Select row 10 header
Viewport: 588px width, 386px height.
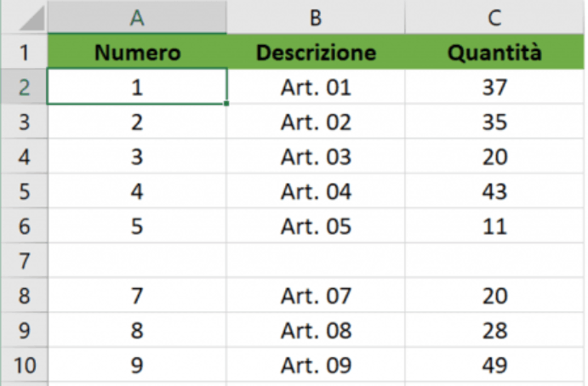pos(25,365)
